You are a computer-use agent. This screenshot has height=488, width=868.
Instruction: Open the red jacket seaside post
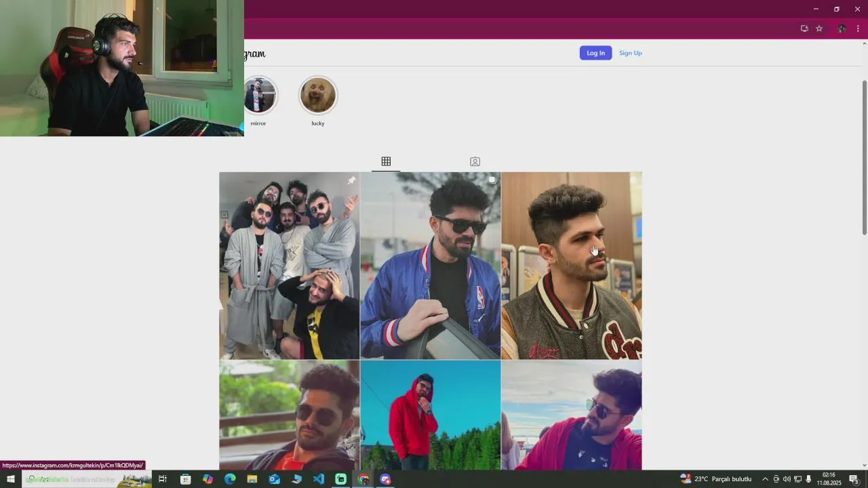point(572,415)
